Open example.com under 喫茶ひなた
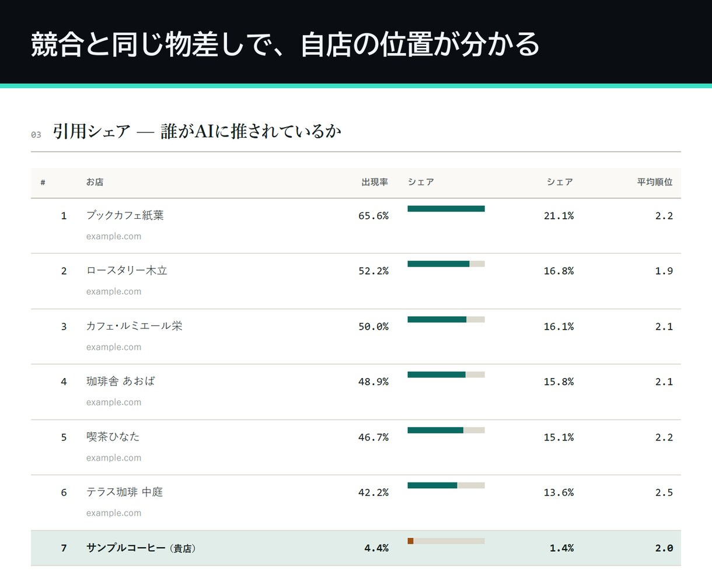The width and height of the screenshot is (712, 588). click(114, 458)
